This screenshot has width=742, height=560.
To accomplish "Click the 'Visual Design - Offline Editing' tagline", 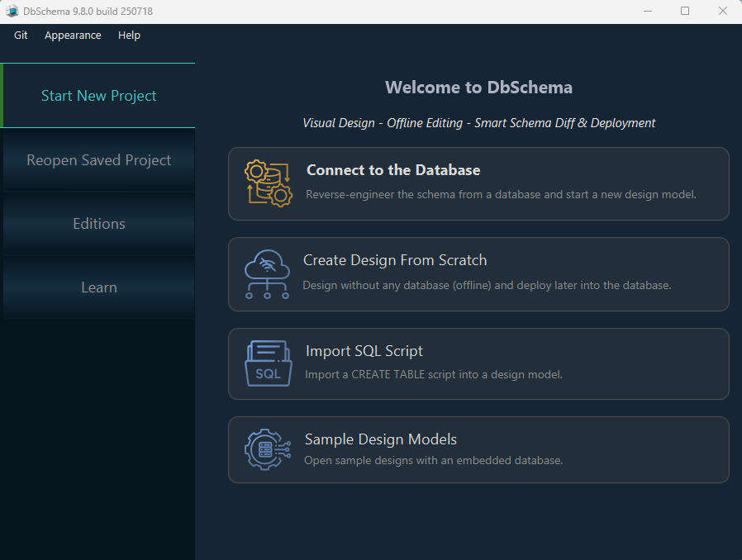I will coord(479,123).
